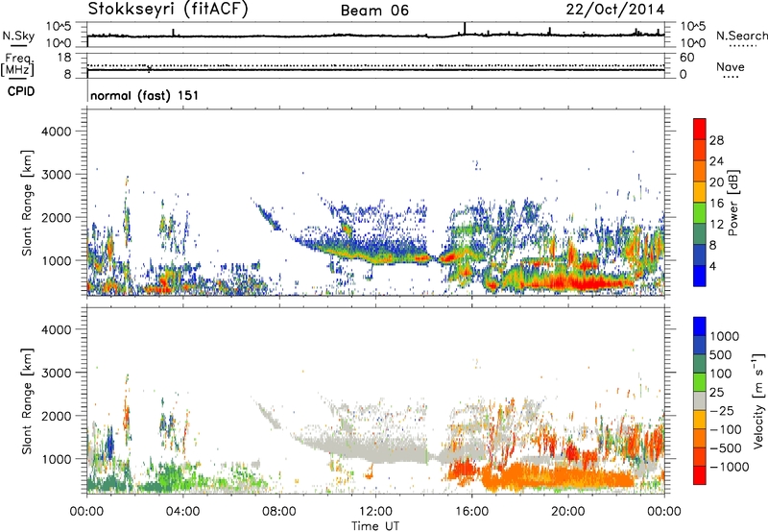Select the 'Velocity [m s-1]' colorbar title
This screenshot has height=532, width=768.
click(x=758, y=400)
